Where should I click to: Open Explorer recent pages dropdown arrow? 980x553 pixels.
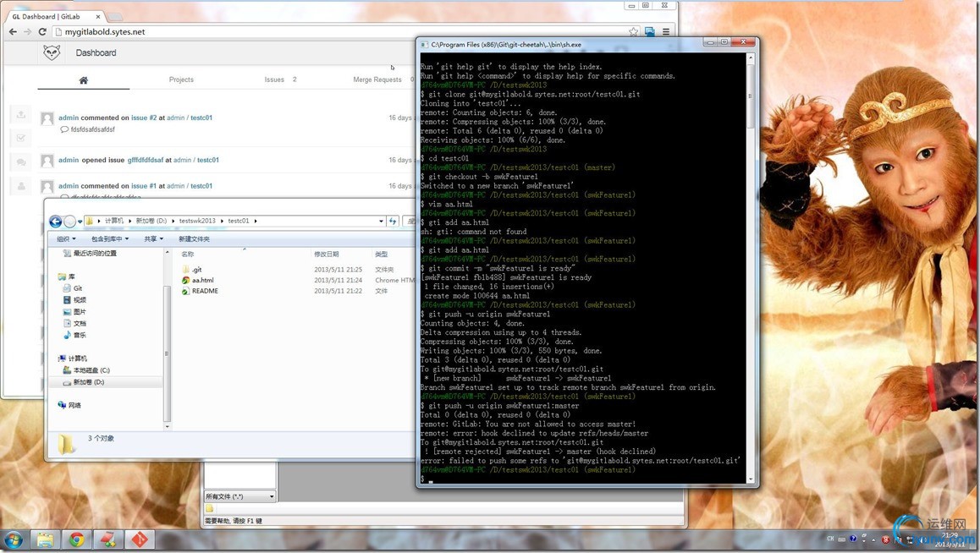(x=80, y=222)
